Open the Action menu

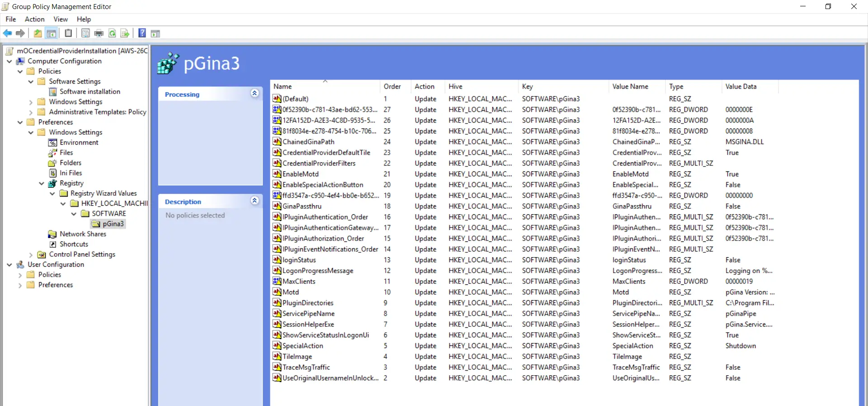pos(34,19)
